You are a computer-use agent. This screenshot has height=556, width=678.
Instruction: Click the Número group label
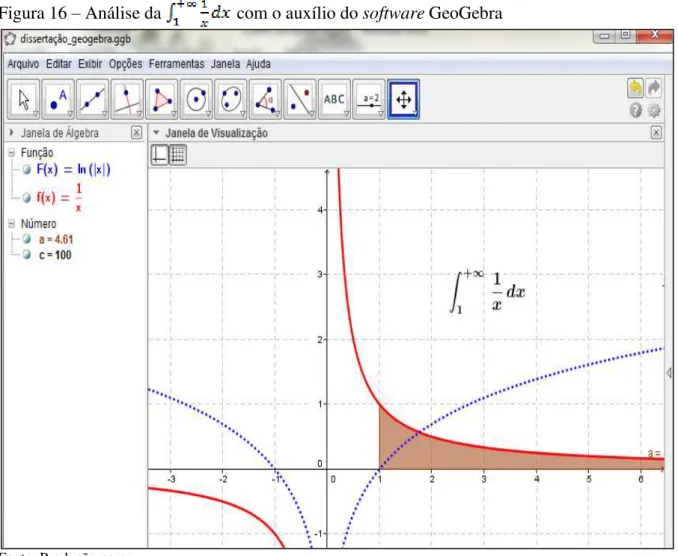(x=38, y=224)
